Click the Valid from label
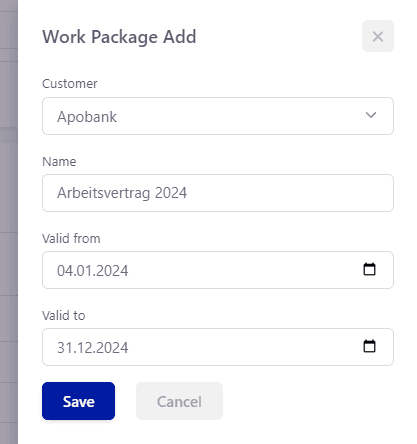This screenshot has width=417, height=444. pyautogui.click(x=71, y=239)
